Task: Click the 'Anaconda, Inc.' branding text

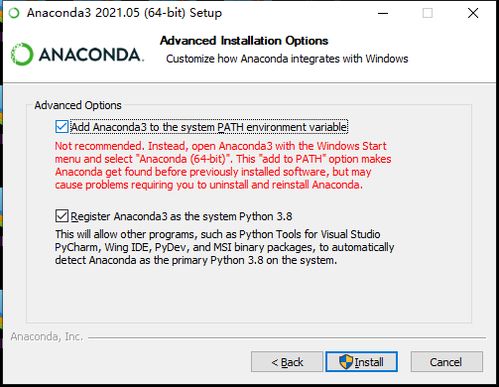Action: (x=47, y=337)
